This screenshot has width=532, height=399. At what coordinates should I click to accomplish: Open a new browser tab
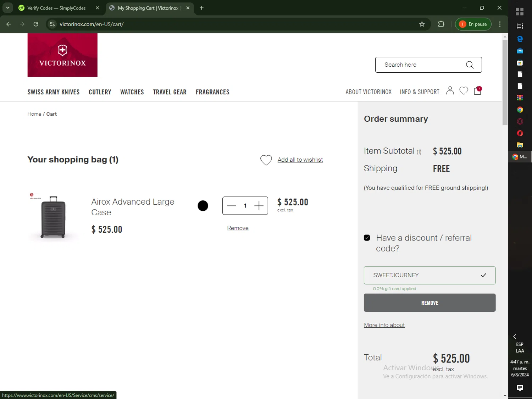tap(201, 8)
